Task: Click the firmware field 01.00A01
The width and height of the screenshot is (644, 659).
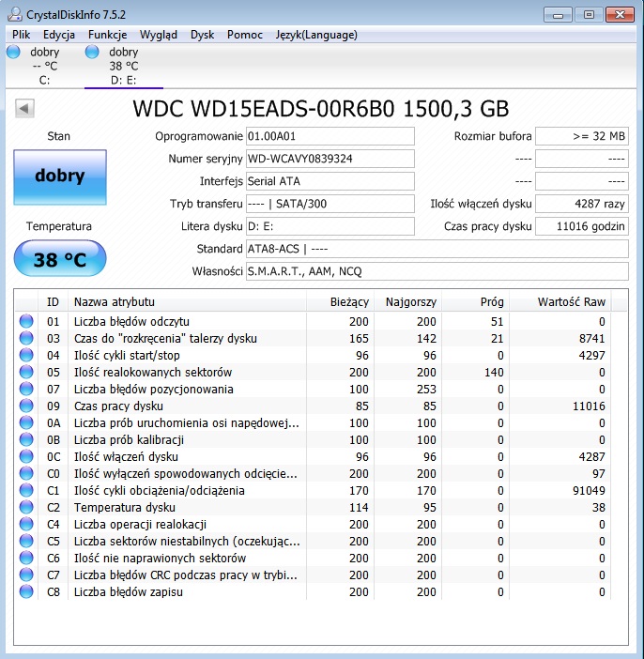Action: pyautogui.click(x=330, y=136)
